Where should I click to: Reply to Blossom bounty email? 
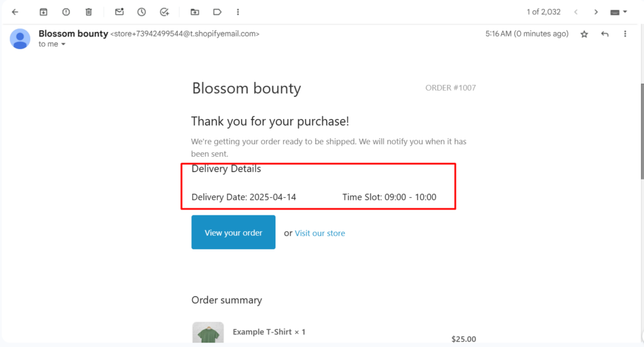(x=605, y=34)
